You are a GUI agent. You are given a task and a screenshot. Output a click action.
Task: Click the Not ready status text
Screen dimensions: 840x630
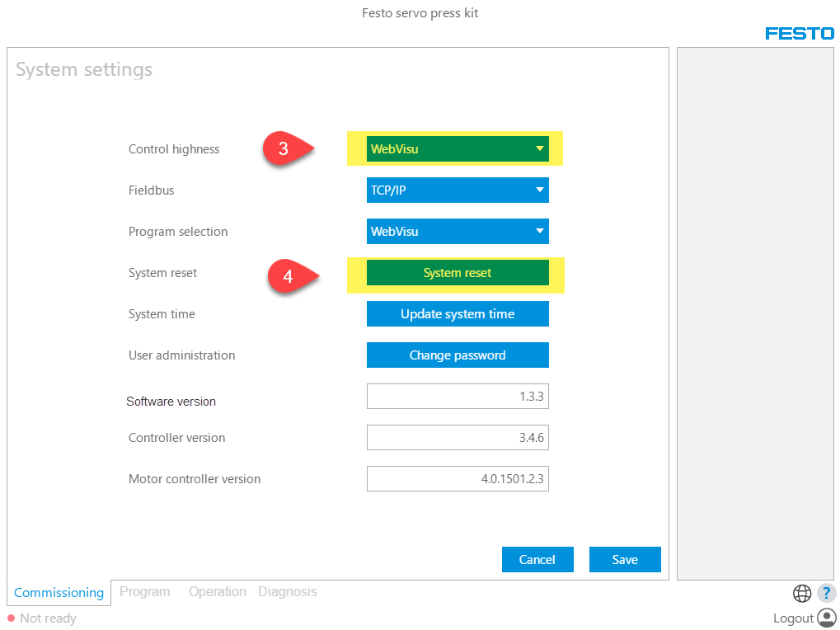pos(48,618)
